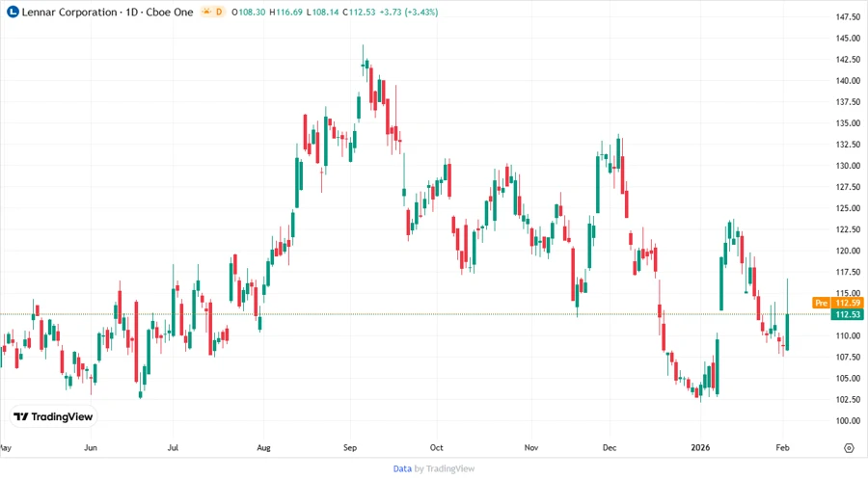The width and height of the screenshot is (868, 480).
Task: Click the 130.00 price axis label
Action: click(x=848, y=166)
